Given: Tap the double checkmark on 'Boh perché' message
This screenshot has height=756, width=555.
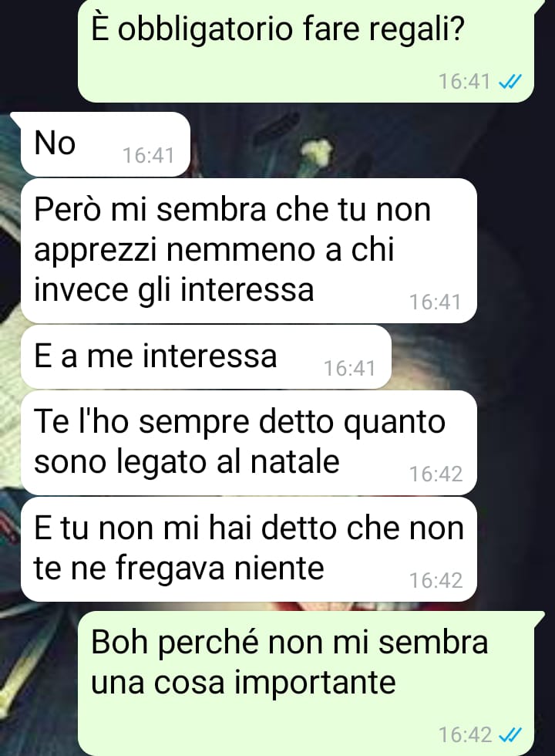Looking at the screenshot, I should (x=510, y=734).
